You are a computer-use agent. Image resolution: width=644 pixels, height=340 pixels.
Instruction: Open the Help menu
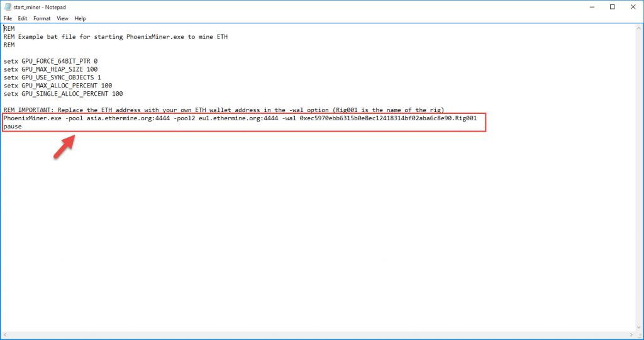click(x=80, y=18)
